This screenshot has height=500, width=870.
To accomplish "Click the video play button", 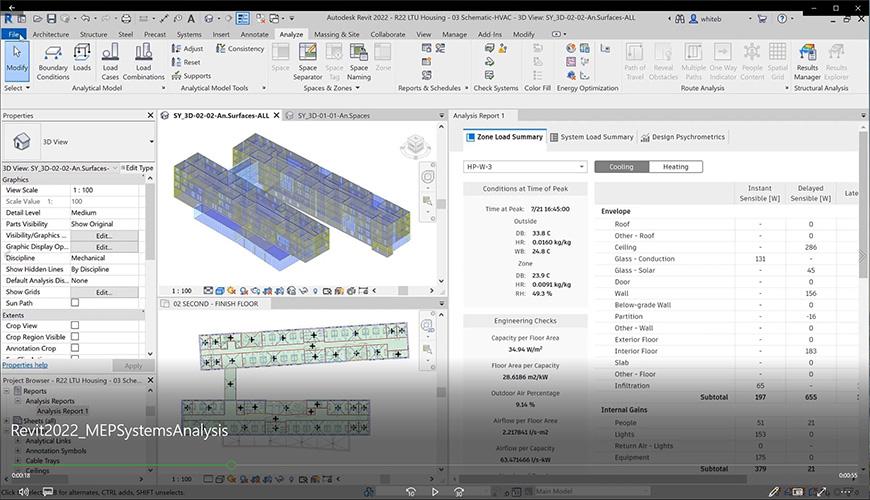I will tap(435, 492).
